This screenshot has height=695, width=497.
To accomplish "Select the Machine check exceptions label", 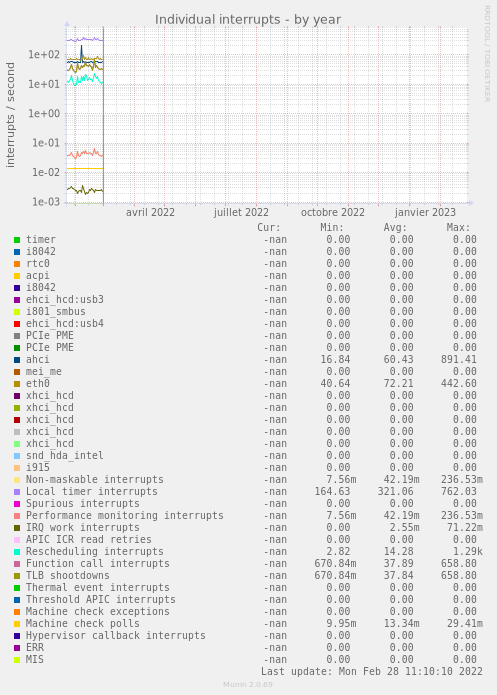I will 98,611.
